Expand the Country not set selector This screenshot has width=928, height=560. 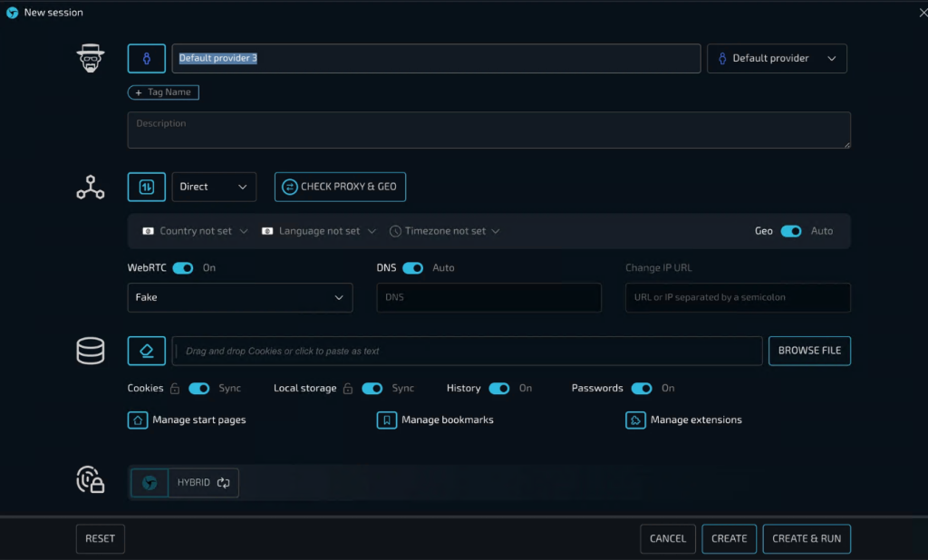pos(195,231)
